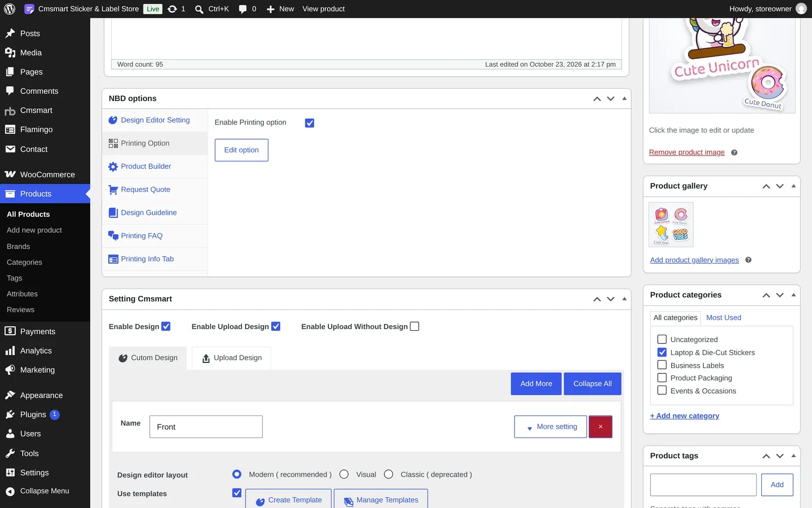Move Product gallery panel up
Image resolution: width=812 pixels, height=508 pixels.
point(766,186)
